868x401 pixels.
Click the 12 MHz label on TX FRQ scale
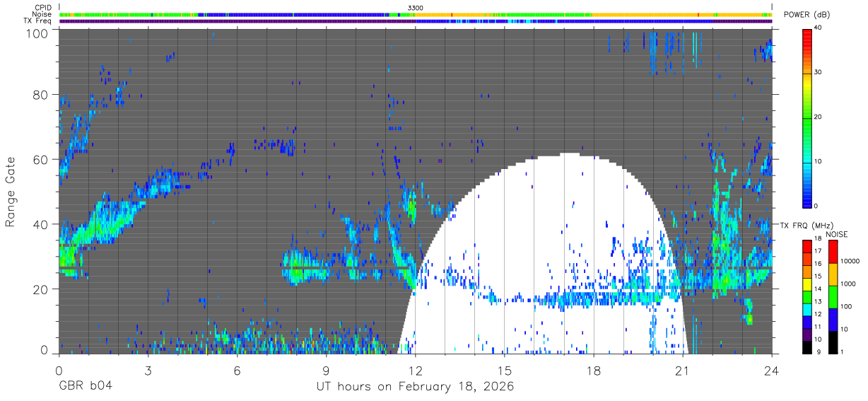[819, 313]
